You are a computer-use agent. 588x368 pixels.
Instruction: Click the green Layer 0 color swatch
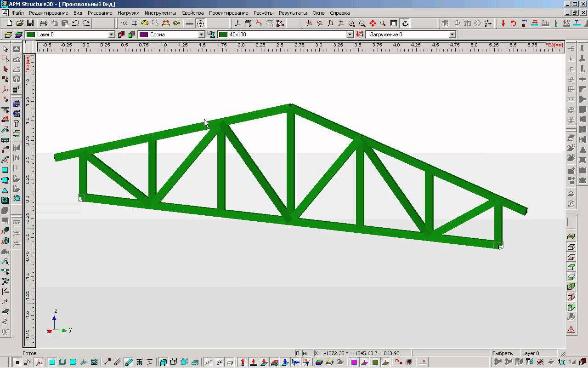pyautogui.click(x=31, y=34)
